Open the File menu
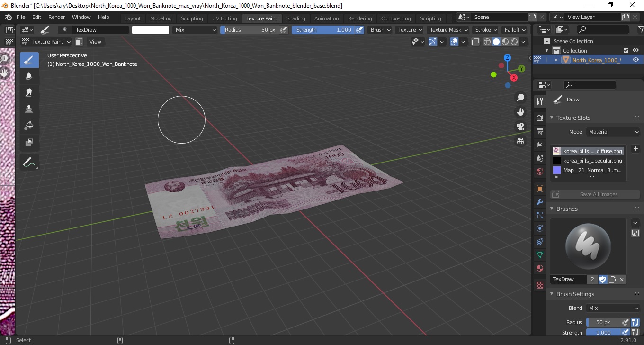The width and height of the screenshot is (644, 345). 21,17
